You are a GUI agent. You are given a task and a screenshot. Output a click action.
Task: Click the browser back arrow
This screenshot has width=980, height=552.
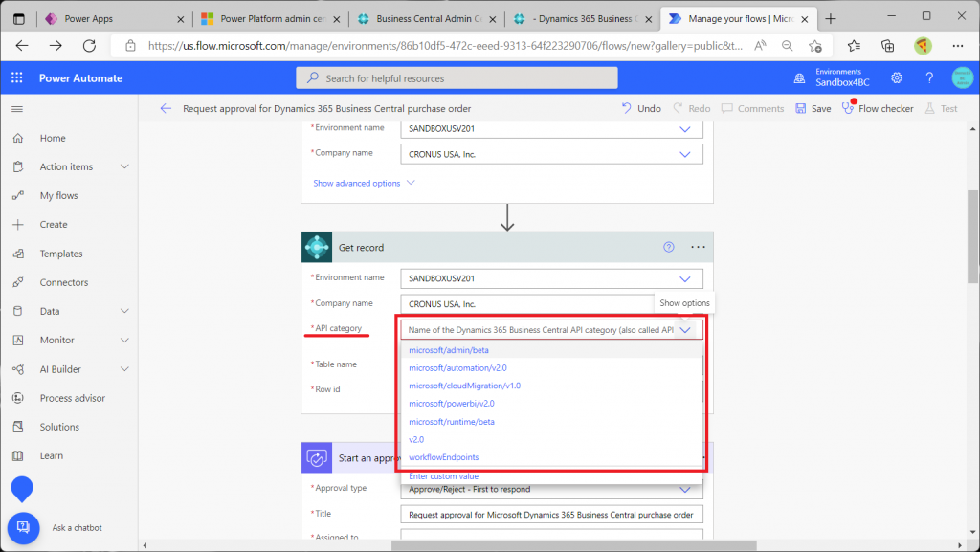(22, 46)
